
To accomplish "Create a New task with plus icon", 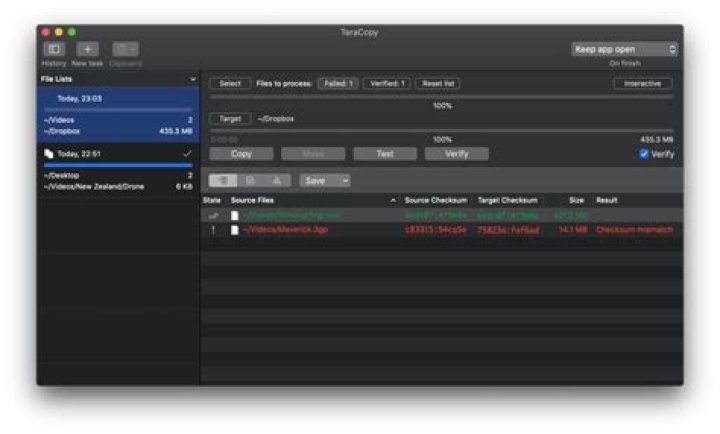I will coord(87,49).
